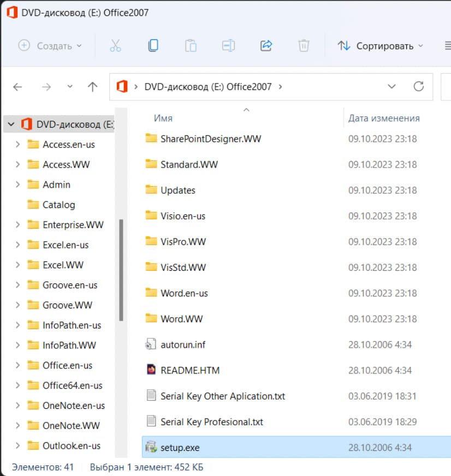Click the Delete trash bin icon
Image resolution: width=451 pixels, height=476 pixels.
coord(304,46)
